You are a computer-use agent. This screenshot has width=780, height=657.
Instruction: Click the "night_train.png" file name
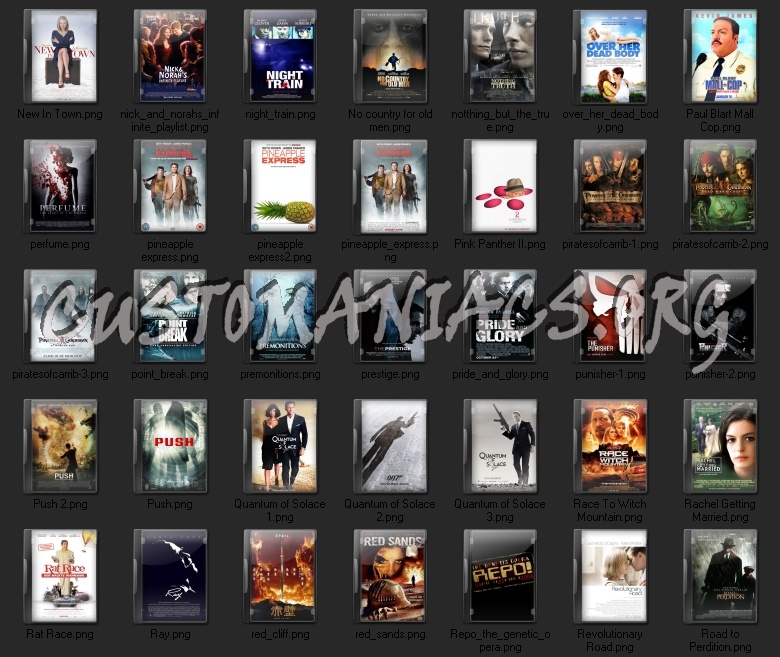point(280,114)
